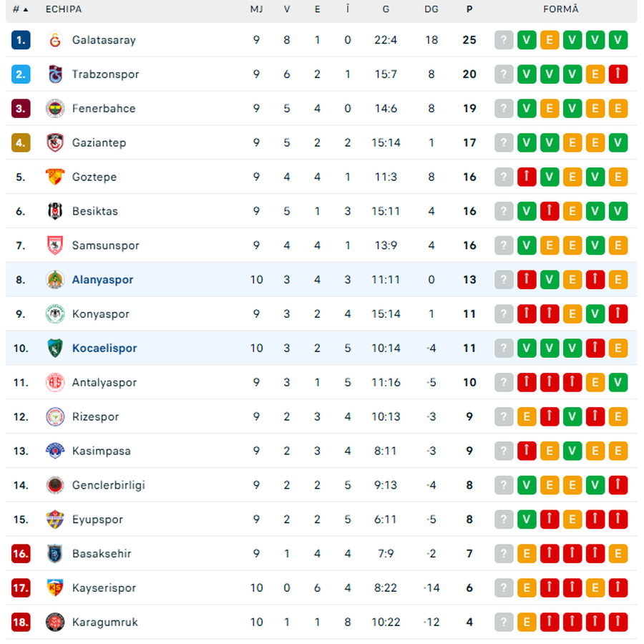Click the blue rank 1 position badge
The width and height of the screenshot is (644, 644).
21,40
